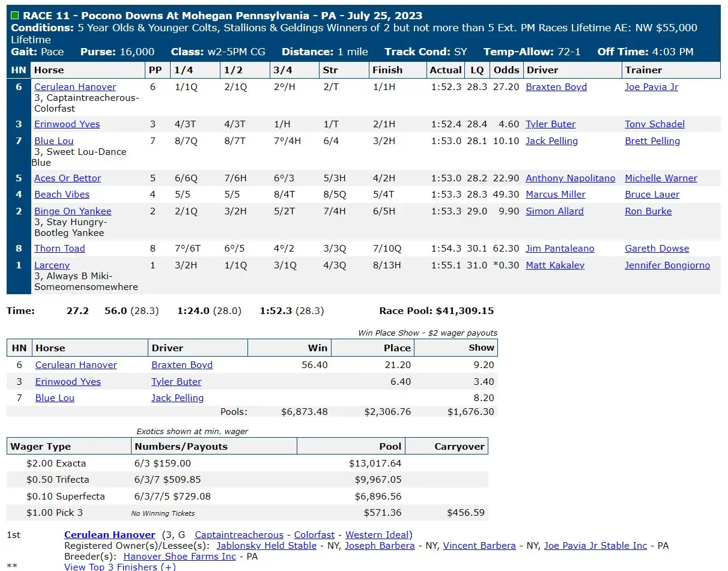Open trainer Jennifer Bongiorno's page
The width and height of the screenshot is (728, 571).
click(667, 265)
